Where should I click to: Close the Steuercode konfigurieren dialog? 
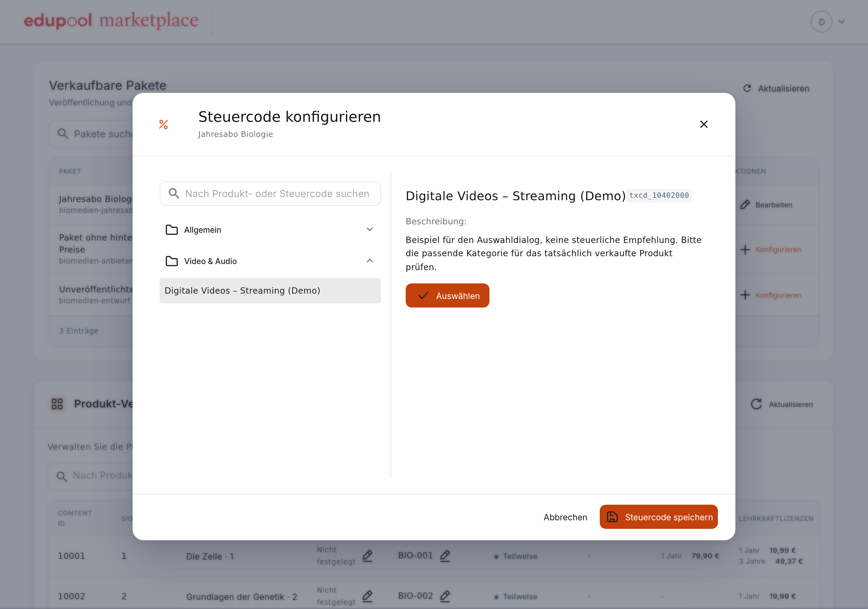703,124
